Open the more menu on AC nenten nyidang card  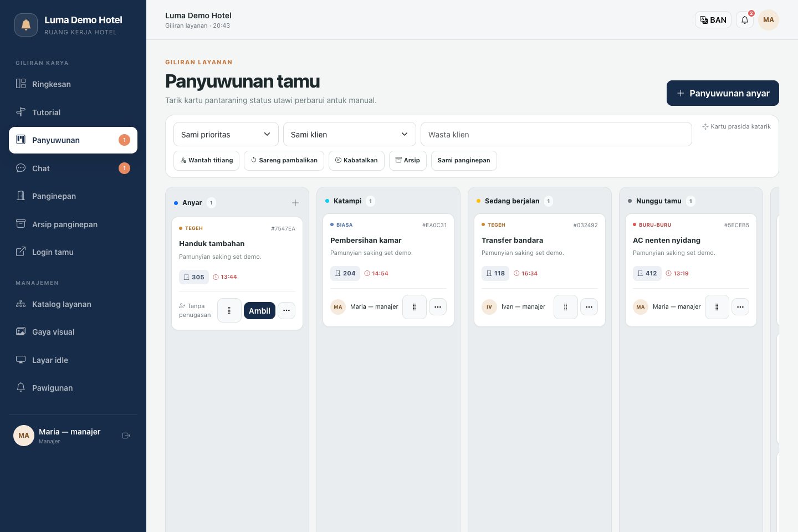tap(740, 307)
